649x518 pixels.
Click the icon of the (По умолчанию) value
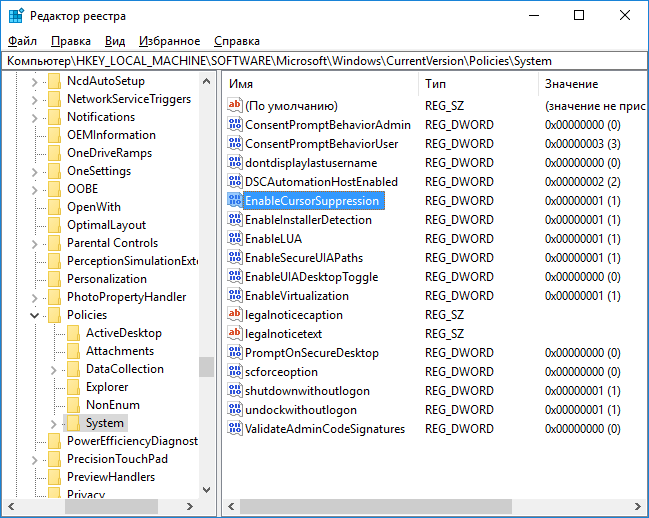coord(235,105)
